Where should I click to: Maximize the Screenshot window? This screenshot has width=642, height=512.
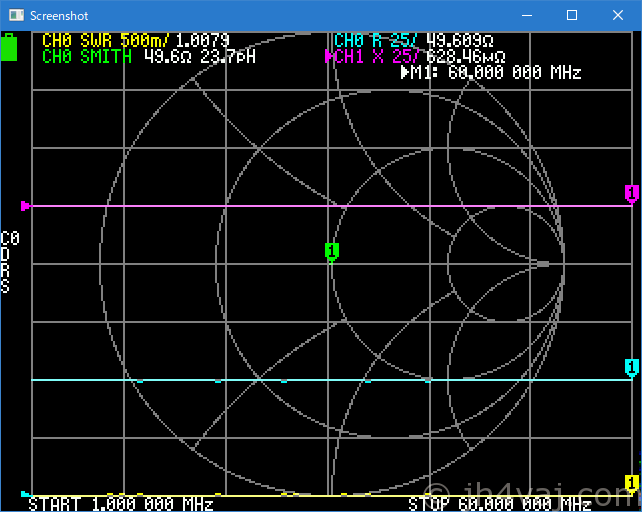coord(572,16)
